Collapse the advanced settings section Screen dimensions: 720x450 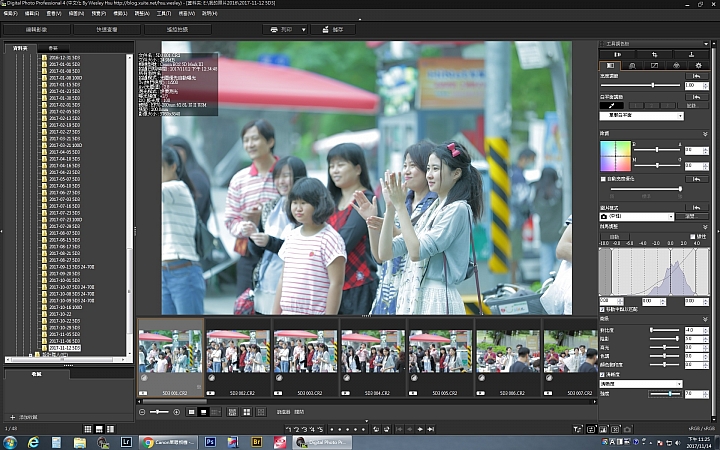click(x=705, y=319)
